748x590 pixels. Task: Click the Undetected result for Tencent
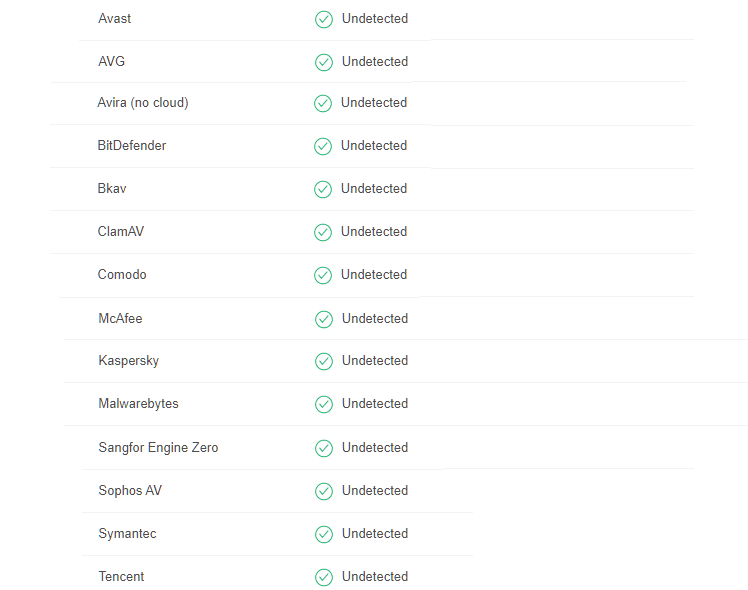[x=375, y=576]
